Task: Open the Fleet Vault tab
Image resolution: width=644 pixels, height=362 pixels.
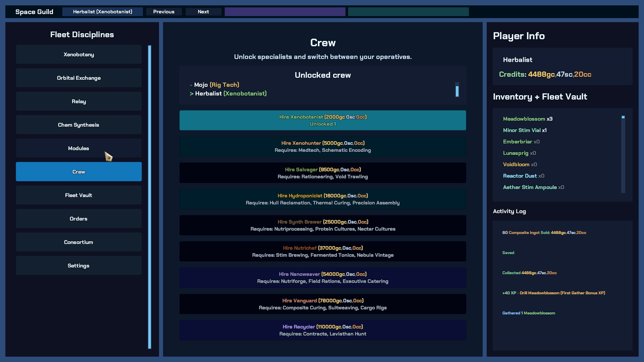Action: [x=78, y=195]
